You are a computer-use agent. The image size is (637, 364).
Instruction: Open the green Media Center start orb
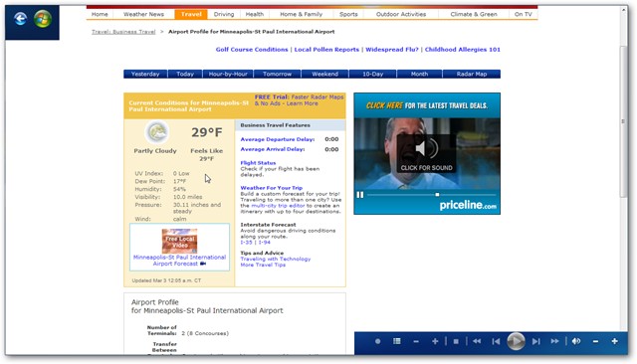43,19
